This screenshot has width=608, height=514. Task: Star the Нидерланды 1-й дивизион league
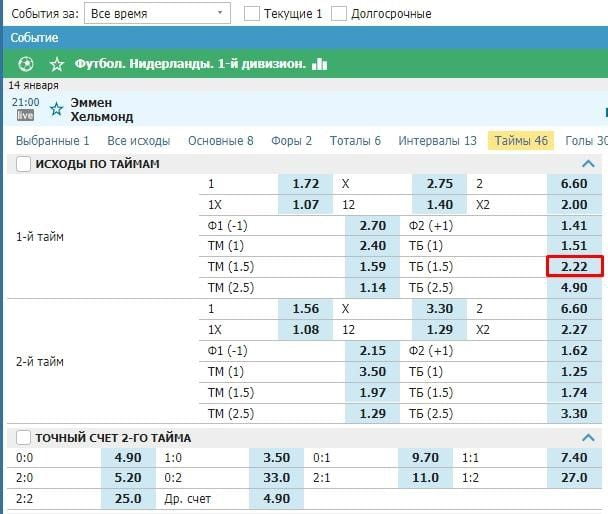point(57,64)
